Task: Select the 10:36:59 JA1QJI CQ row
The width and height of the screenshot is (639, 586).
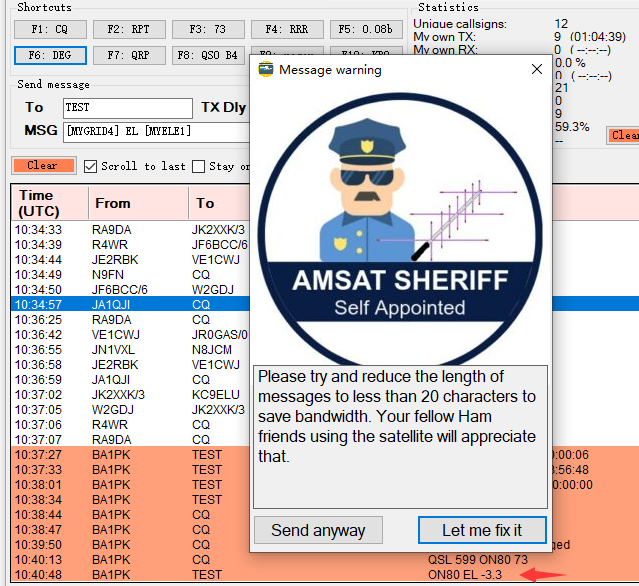Action: tap(130, 380)
